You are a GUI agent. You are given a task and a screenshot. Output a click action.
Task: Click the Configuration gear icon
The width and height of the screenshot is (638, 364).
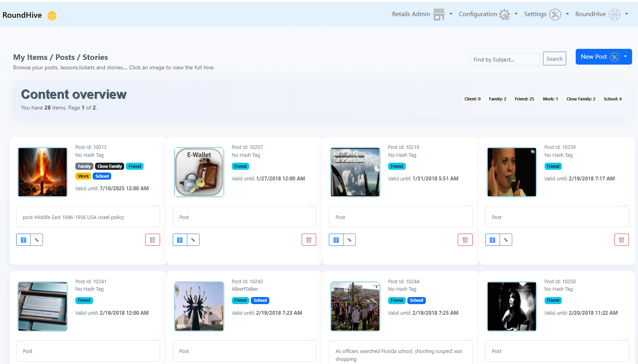click(x=504, y=15)
